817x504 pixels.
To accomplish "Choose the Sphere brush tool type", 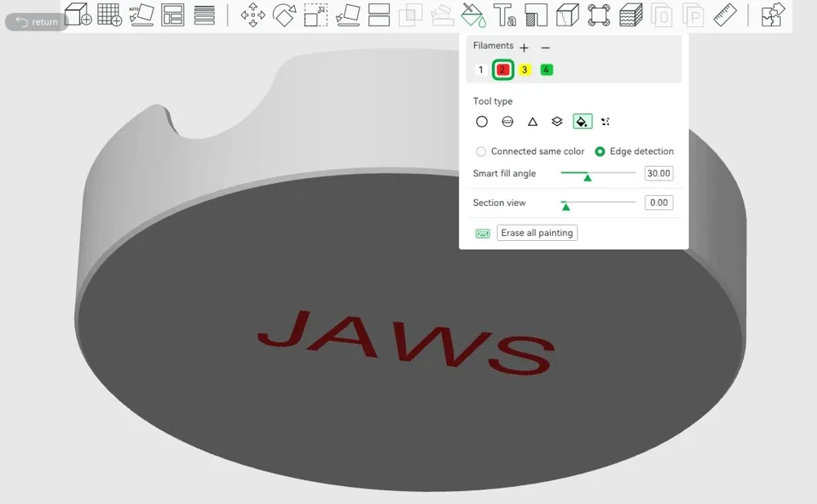I will point(507,122).
